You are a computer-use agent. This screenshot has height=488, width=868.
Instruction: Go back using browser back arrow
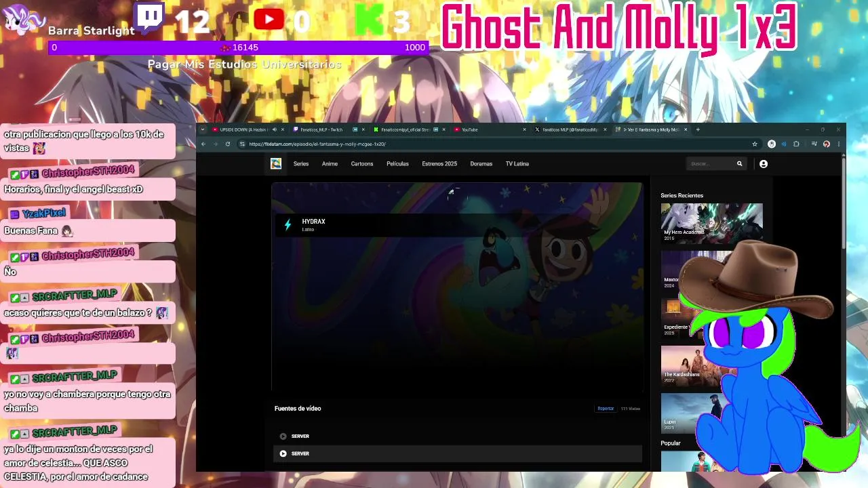pyautogui.click(x=203, y=144)
